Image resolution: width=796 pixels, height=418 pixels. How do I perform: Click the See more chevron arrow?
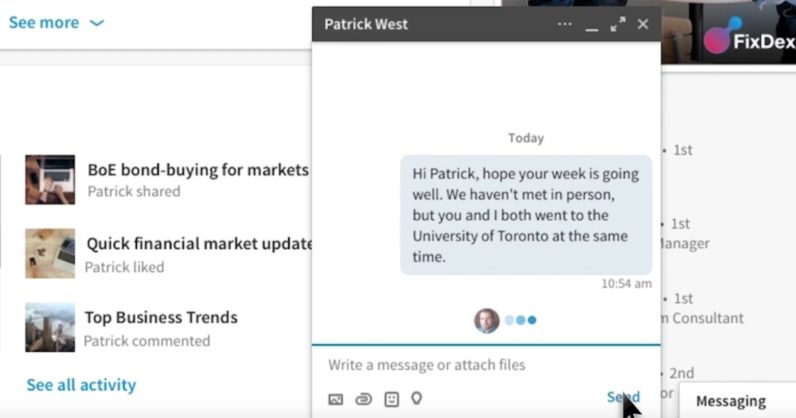click(x=97, y=23)
